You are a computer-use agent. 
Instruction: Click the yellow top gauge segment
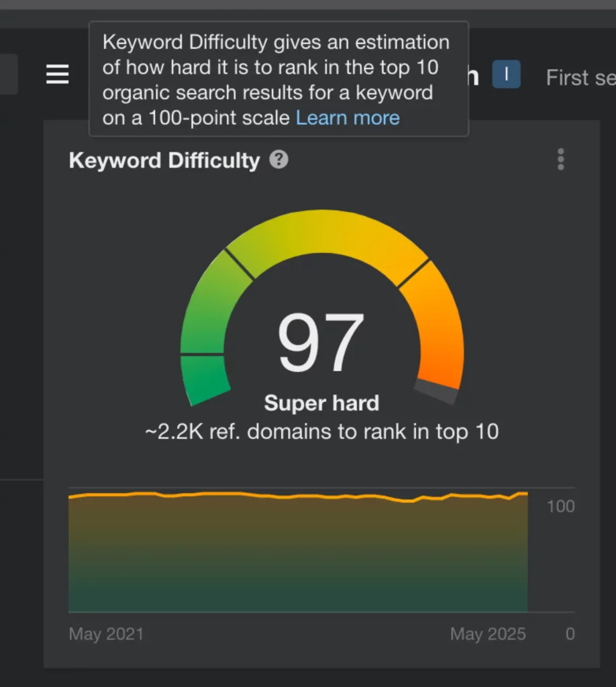(x=325, y=231)
